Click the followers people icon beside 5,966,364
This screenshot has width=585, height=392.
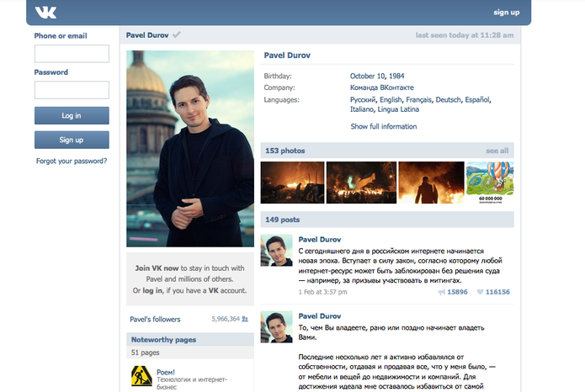coord(245,319)
